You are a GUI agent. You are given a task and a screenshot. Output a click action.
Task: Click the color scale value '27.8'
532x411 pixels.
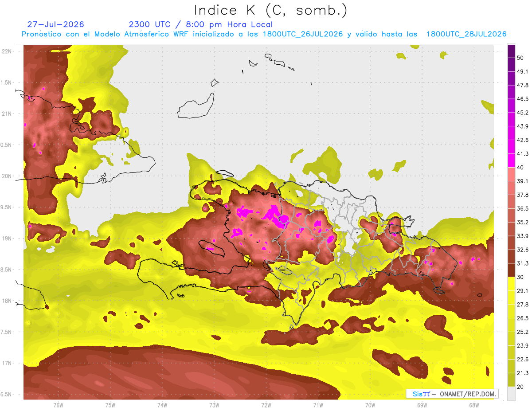[523, 305]
